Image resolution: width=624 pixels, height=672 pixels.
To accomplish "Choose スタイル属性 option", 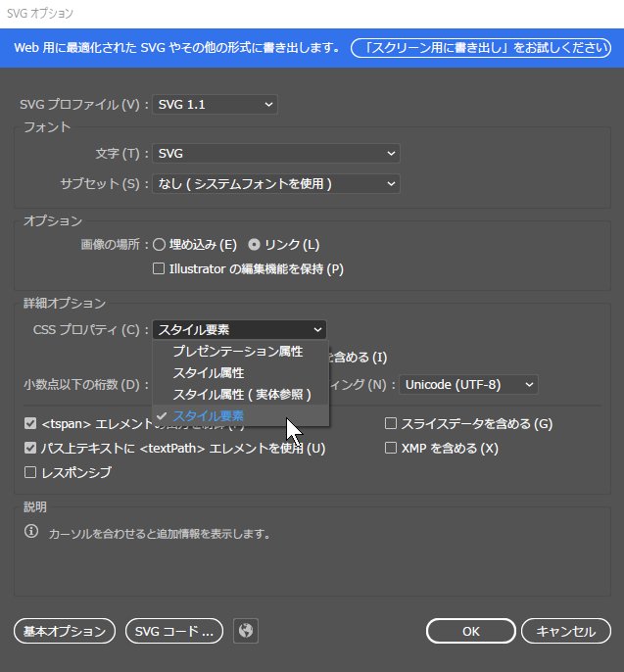I will [x=240, y=373].
